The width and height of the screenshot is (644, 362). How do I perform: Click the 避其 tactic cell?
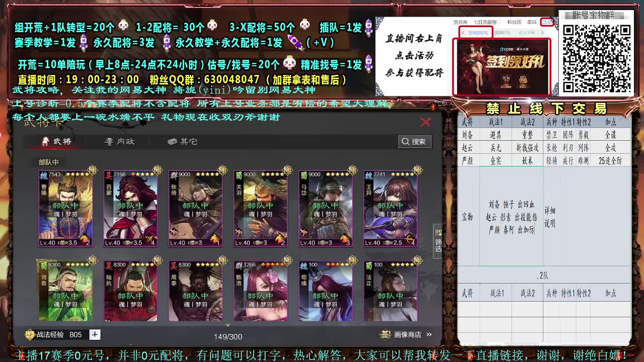[496, 135]
